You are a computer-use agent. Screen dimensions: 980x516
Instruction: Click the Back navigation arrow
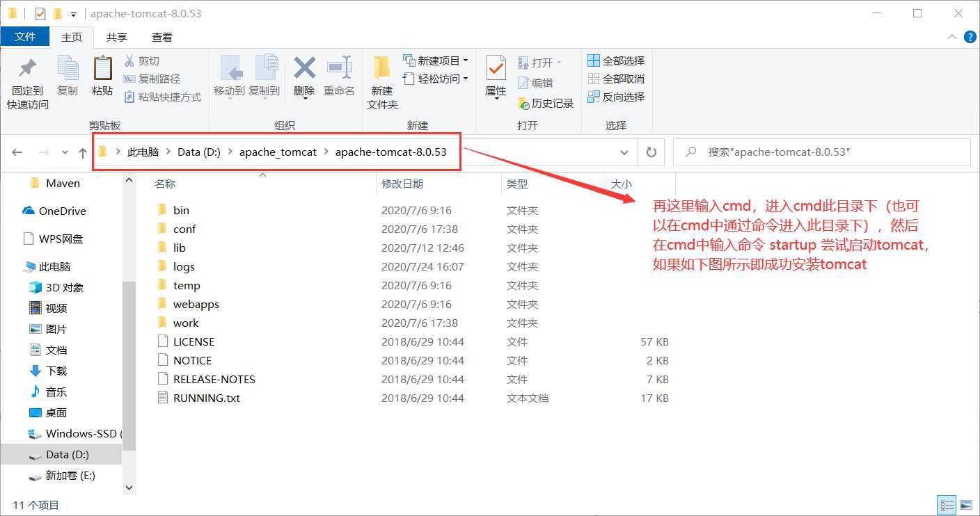(17, 152)
